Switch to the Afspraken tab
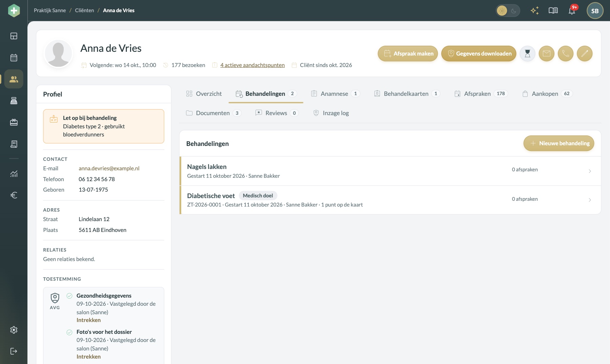The height and width of the screenshot is (364, 610). point(481,94)
